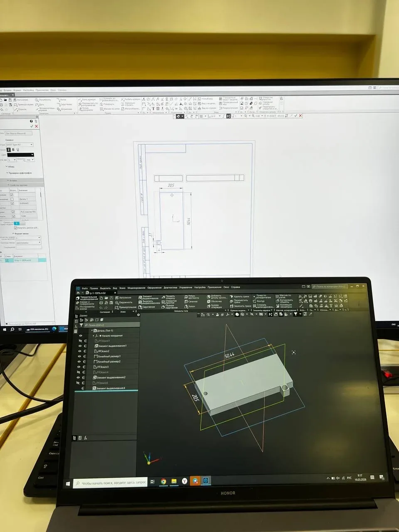Click Windows search box on laptop taskbar
The image size is (399, 532).
[x=110, y=483]
